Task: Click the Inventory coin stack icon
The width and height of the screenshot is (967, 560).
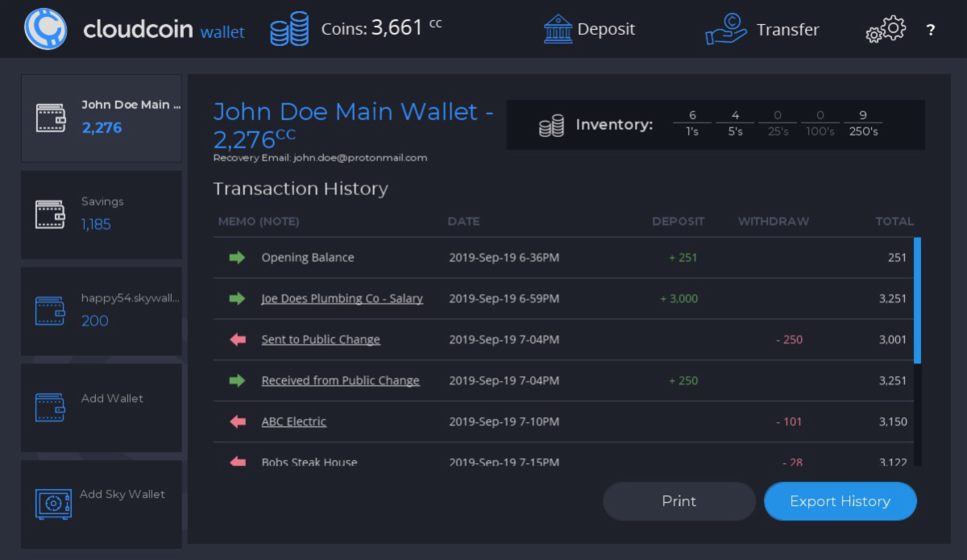Action: click(x=551, y=126)
